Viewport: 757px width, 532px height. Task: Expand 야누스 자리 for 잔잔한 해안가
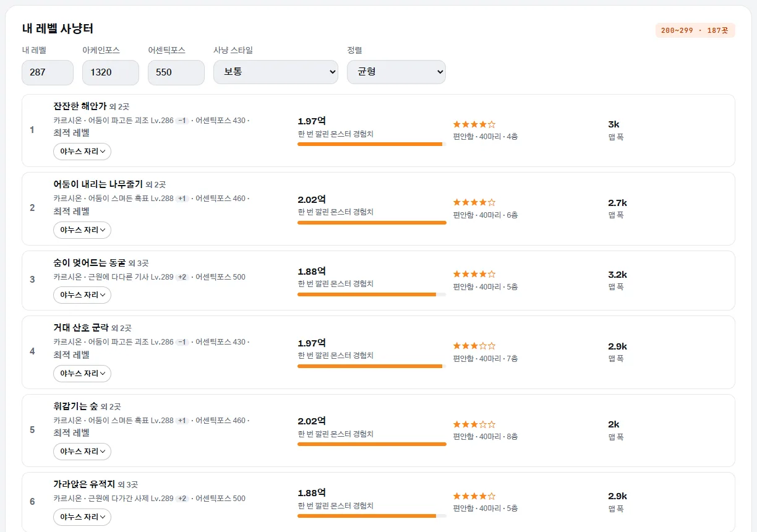point(82,152)
